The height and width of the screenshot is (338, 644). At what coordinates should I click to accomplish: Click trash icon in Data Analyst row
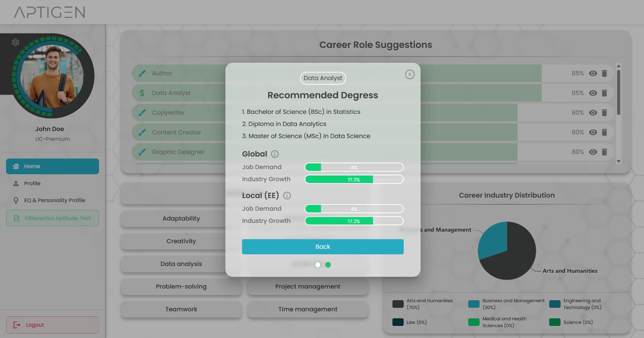604,93
